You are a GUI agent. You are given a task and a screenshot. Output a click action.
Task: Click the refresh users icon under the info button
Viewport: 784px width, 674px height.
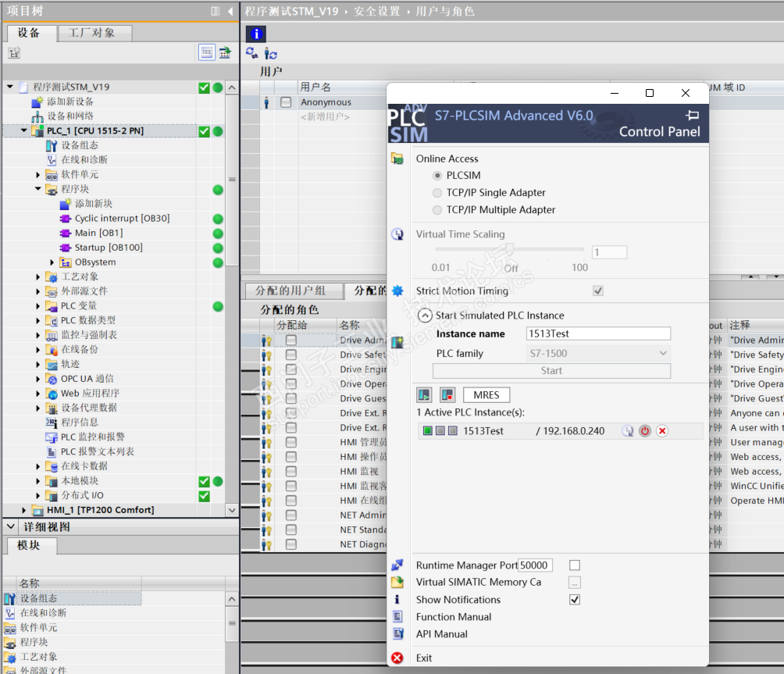[252, 52]
